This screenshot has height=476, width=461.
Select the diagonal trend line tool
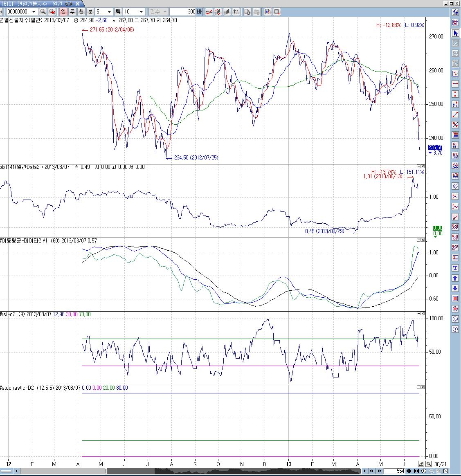pos(455,115)
